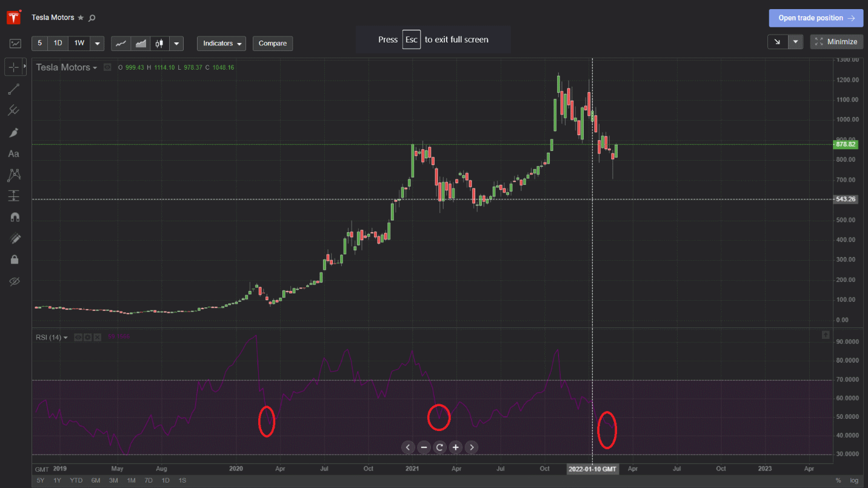Open the chart style dropdown arrow
Screen dimensions: 868x488
[x=176, y=43]
